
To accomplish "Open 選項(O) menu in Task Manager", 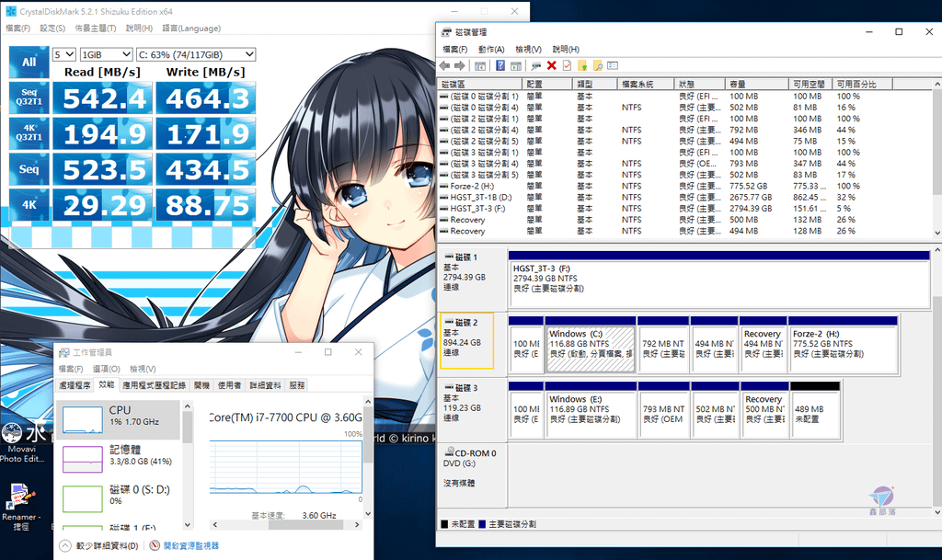I will pos(107,369).
